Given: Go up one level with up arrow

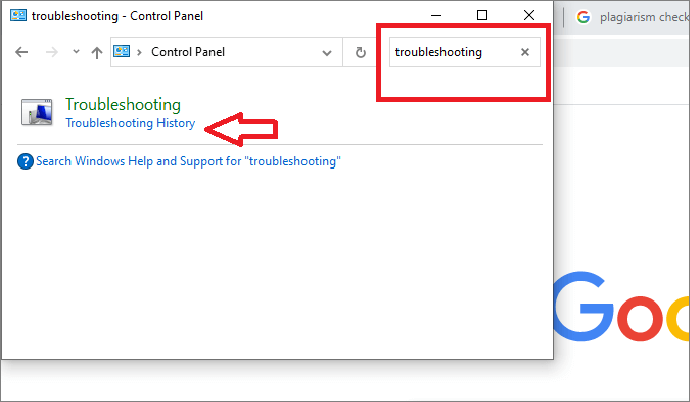Looking at the screenshot, I should tap(97, 52).
